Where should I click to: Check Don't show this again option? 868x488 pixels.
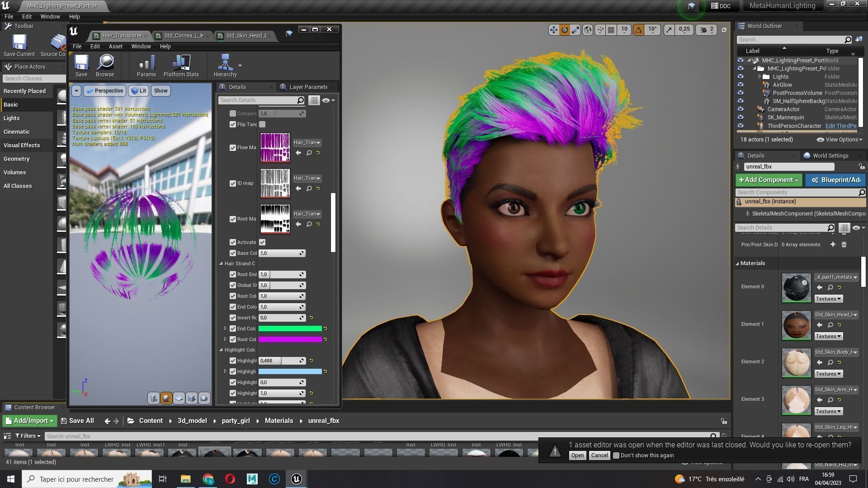click(616, 455)
